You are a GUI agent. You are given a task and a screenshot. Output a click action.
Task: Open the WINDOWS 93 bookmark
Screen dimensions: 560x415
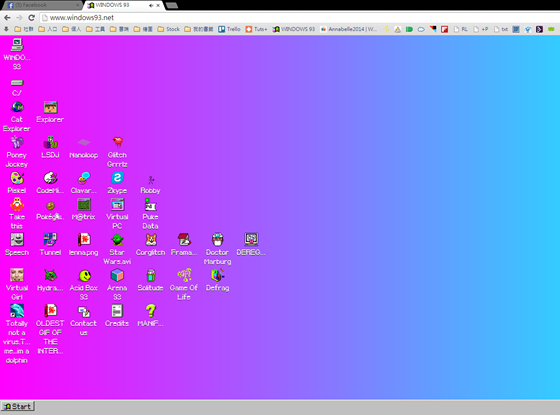click(294, 29)
